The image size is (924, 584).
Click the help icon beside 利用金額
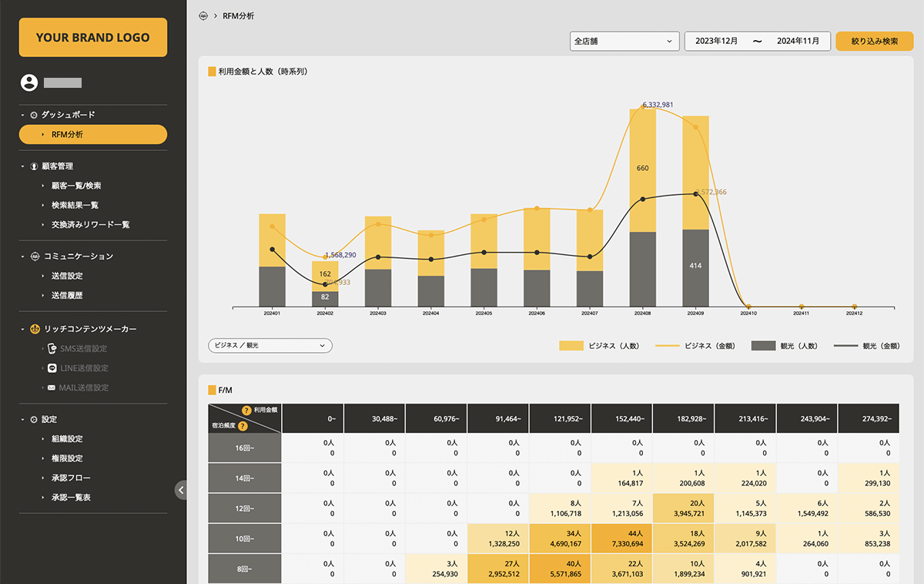(x=246, y=411)
